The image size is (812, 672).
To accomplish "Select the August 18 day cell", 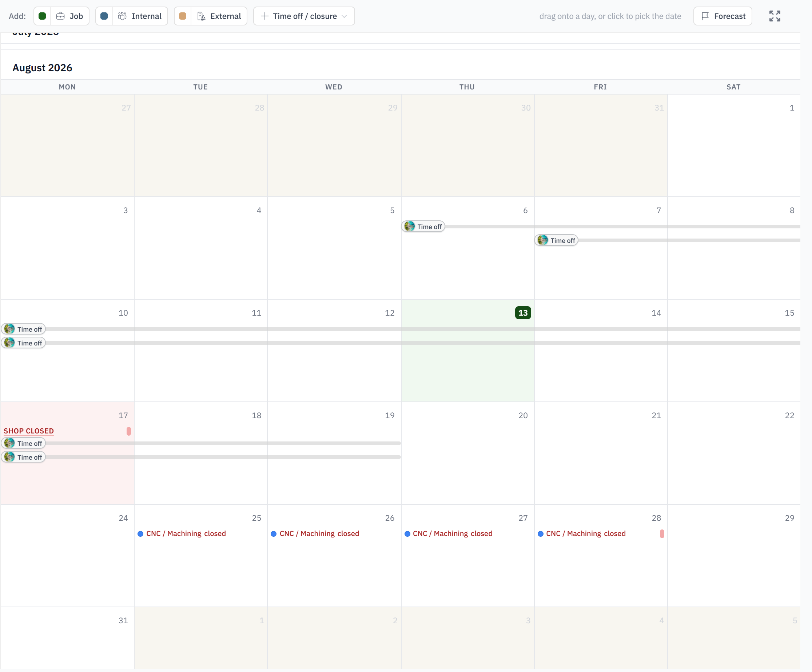I will [x=201, y=453].
